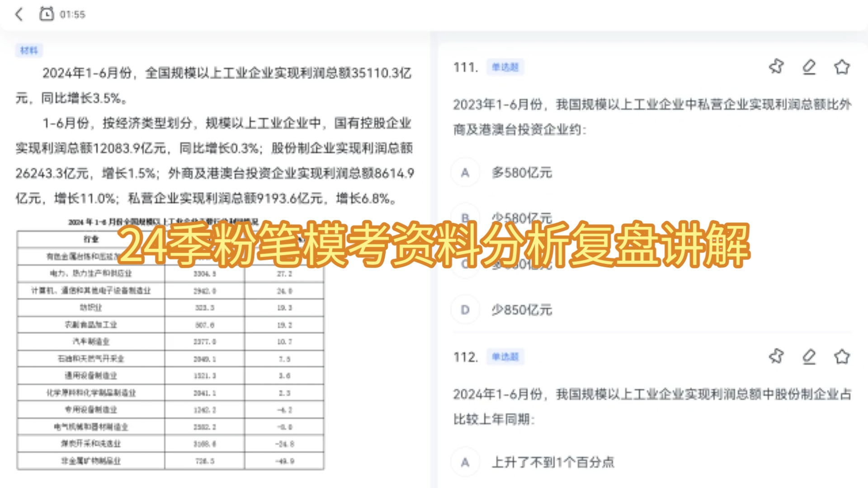Viewport: 868px width, 488px height.
Task: Click table row 电力、热力生产和供应业
Action: [170, 273]
